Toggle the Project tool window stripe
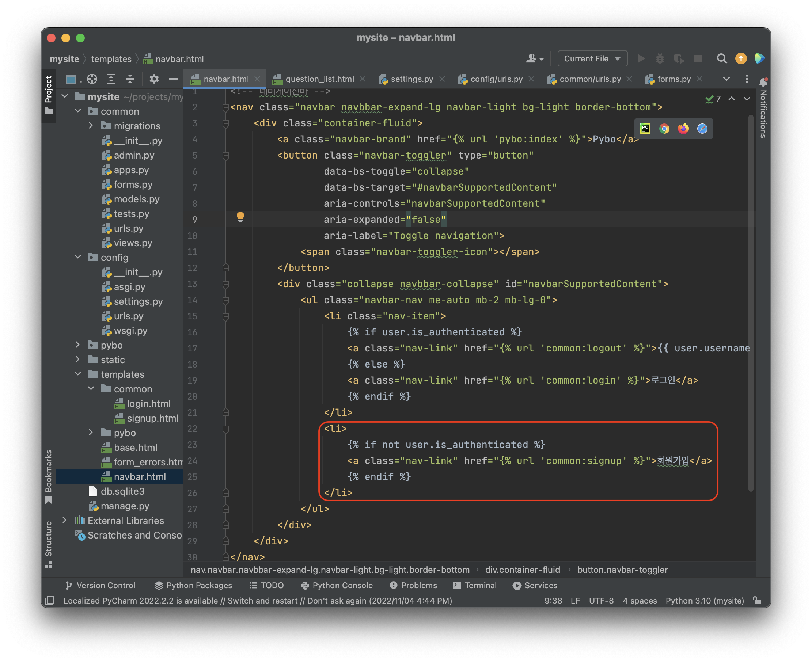 pyautogui.click(x=49, y=94)
